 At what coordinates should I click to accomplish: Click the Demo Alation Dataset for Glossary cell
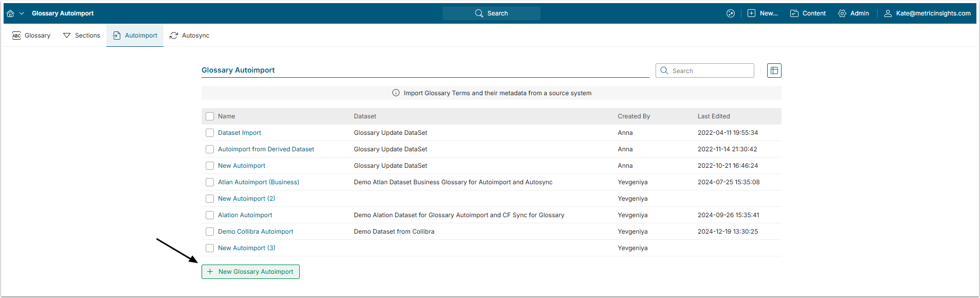click(x=459, y=215)
